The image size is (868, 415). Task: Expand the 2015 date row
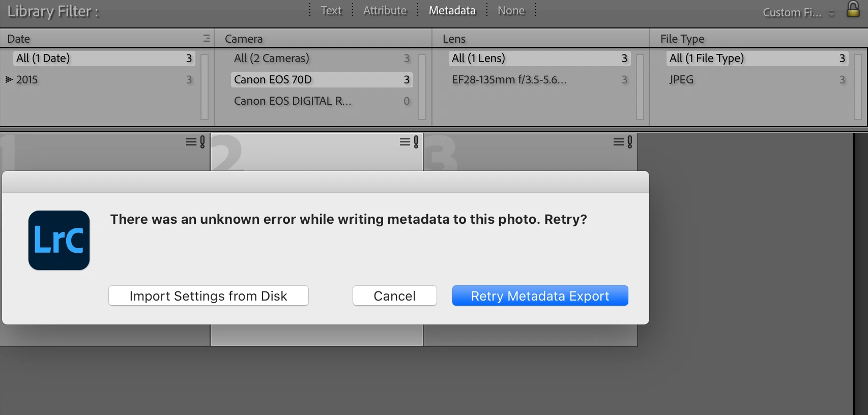point(8,79)
